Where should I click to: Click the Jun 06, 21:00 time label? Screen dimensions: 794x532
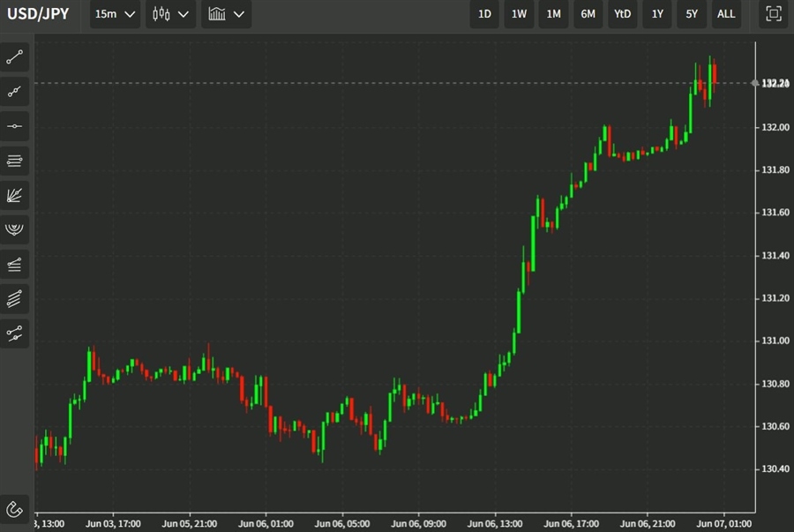pyautogui.click(x=648, y=523)
